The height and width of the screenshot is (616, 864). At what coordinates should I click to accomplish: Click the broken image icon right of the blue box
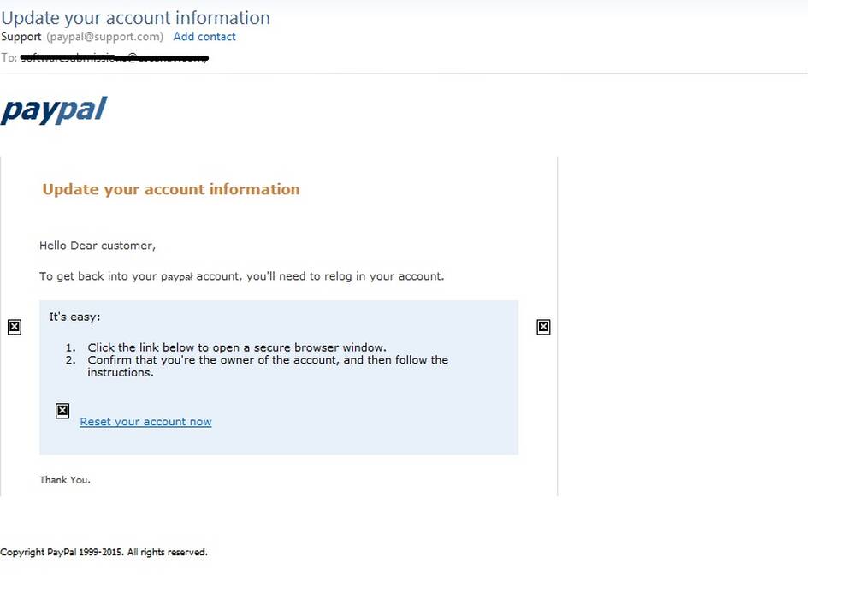543,328
